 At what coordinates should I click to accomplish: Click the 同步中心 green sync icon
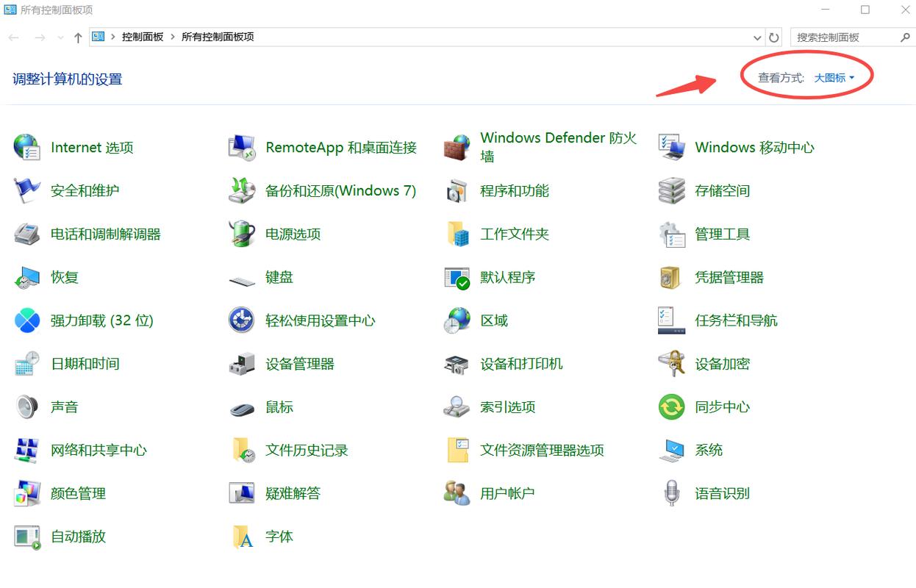tap(671, 407)
